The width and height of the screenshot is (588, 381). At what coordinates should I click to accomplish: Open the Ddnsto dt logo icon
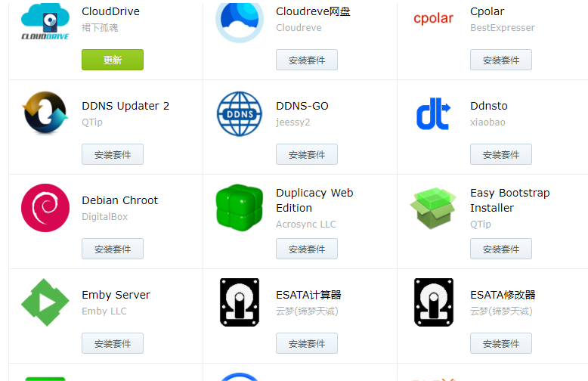pos(434,113)
